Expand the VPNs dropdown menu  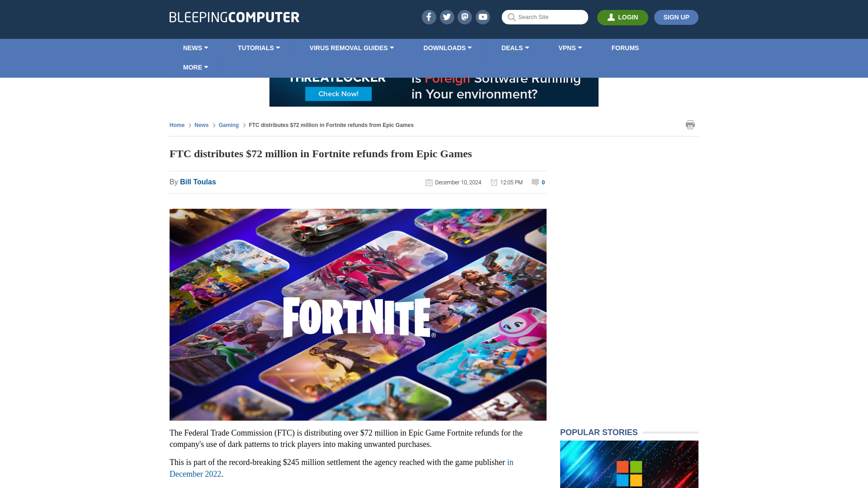click(571, 48)
